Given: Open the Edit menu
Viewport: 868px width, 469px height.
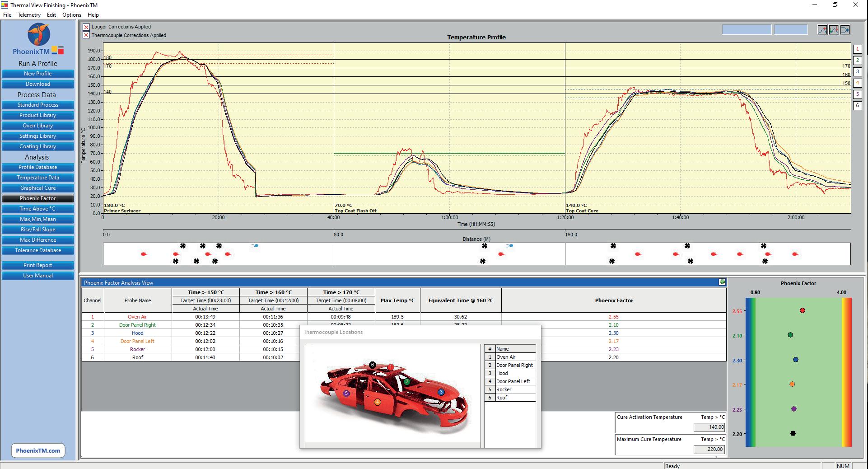Looking at the screenshot, I should [x=51, y=14].
